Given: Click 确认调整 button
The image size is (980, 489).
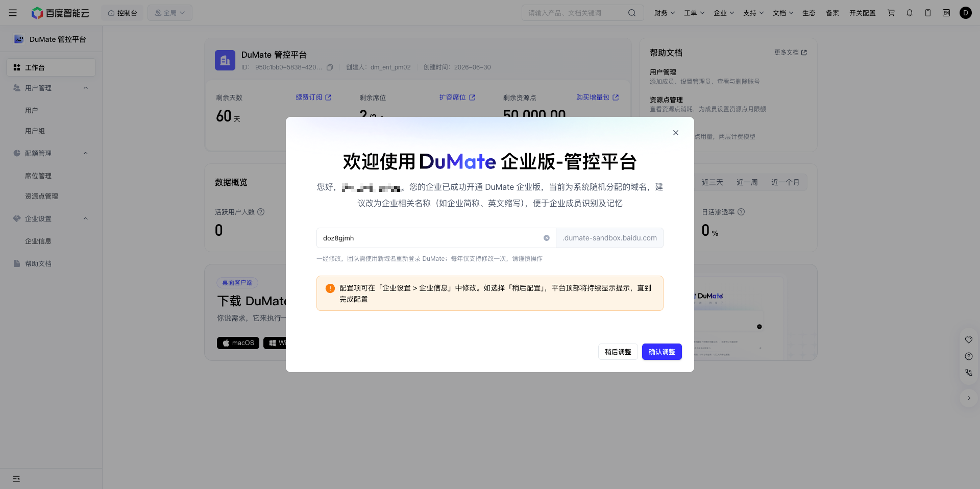Looking at the screenshot, I should 662,352.
